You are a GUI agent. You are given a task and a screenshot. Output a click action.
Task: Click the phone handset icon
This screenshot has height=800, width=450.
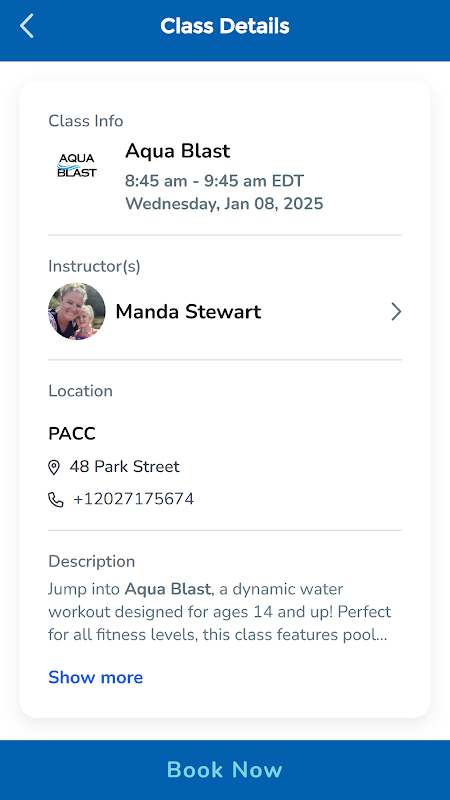[56, 500]
